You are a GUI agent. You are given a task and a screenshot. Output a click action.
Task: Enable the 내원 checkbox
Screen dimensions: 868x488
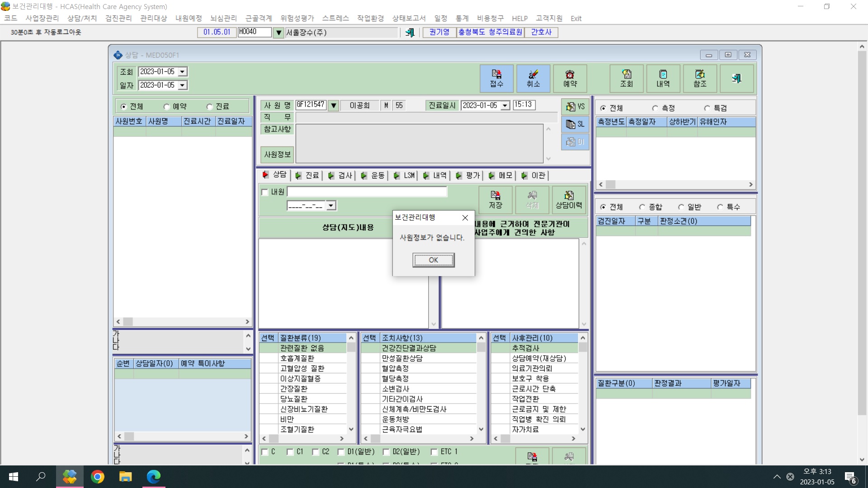coord(265,192)
